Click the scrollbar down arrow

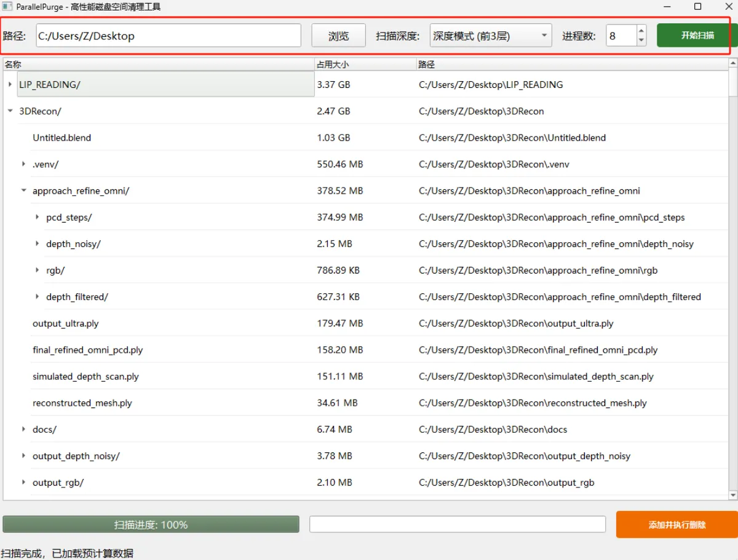(733, 495)
